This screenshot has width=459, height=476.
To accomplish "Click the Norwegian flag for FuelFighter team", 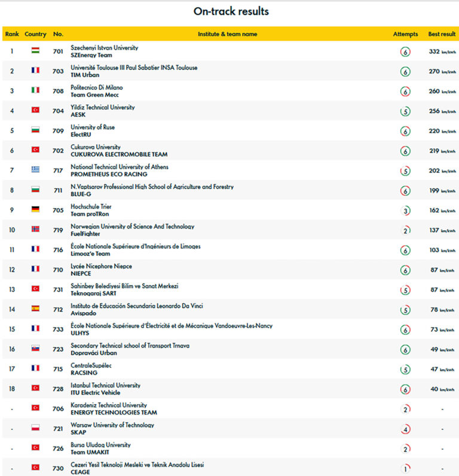I will click(x=35, y=229).
